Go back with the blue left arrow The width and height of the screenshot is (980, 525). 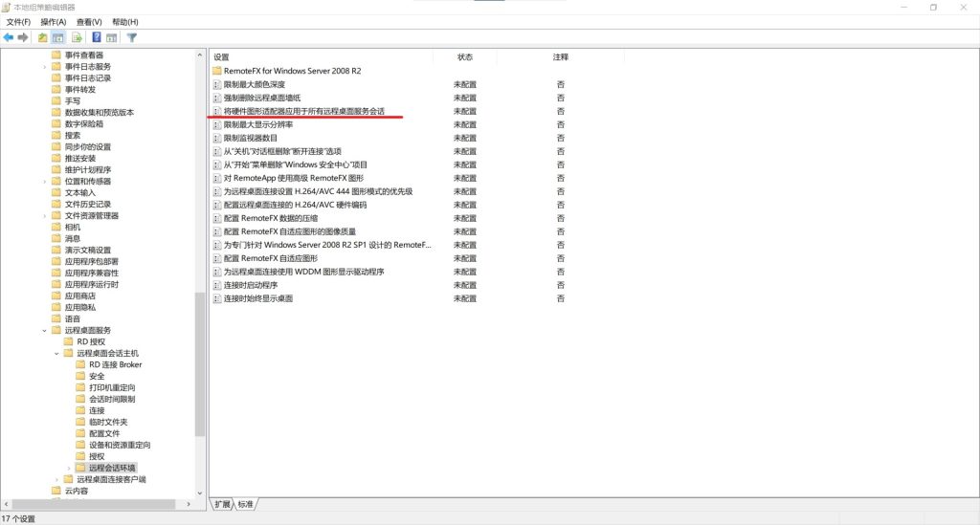coord(8,37)
